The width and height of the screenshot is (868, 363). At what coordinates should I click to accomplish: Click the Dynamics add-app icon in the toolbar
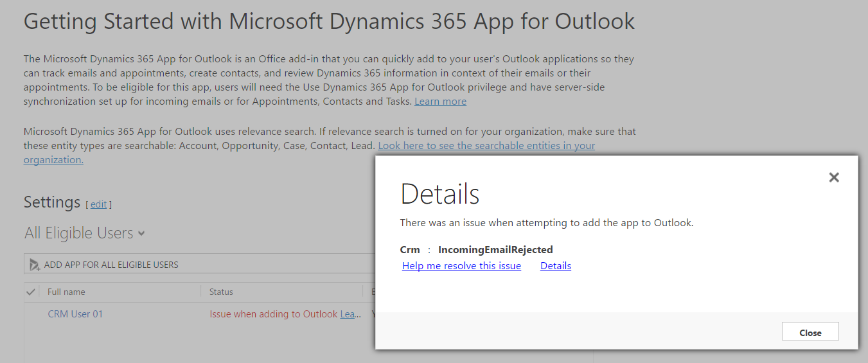[x=35, y=265]
